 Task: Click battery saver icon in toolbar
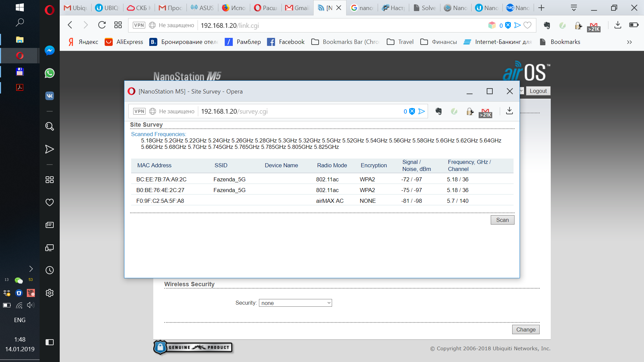(634, 25)
